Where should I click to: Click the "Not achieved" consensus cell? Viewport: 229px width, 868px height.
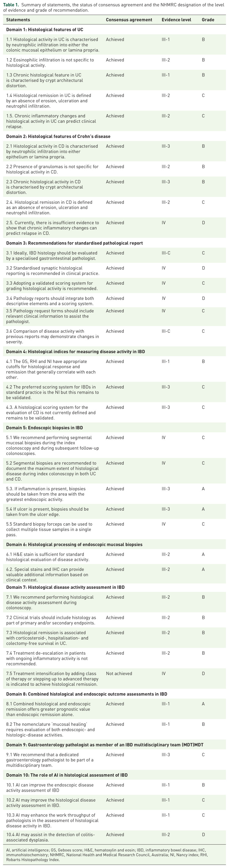[119, 673]
